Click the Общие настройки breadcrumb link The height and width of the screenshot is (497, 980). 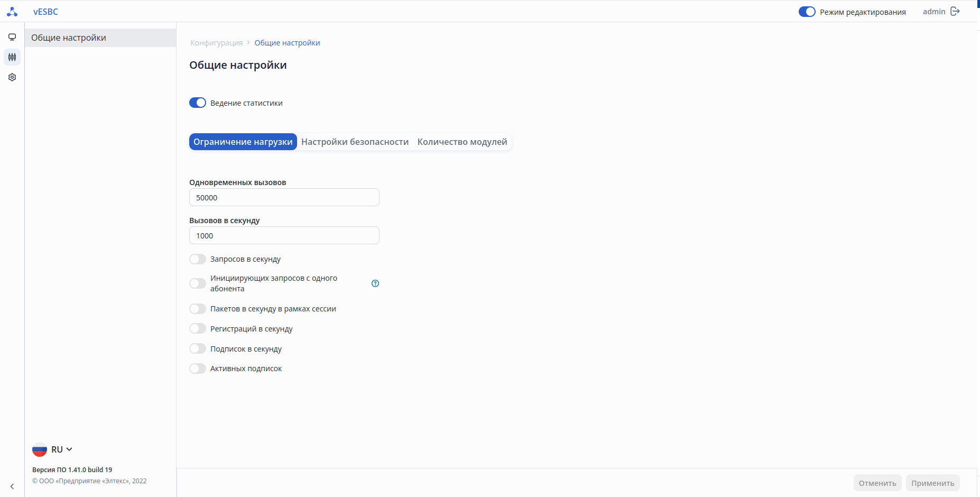click(x=287, y=43)
